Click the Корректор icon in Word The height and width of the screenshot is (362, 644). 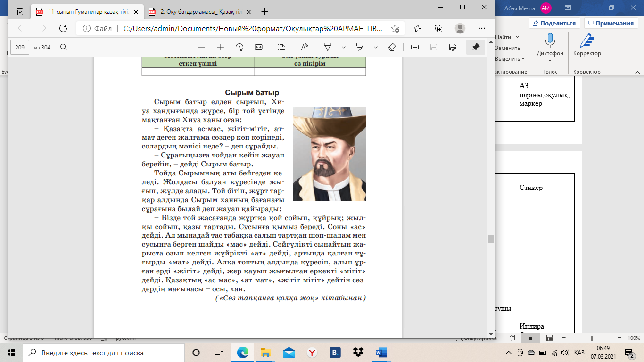[586, 41]
